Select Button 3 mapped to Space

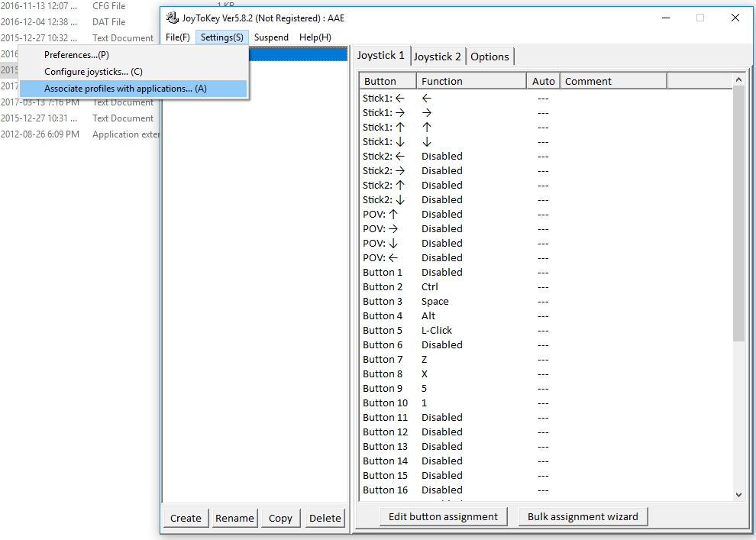[x=546, y=302]
